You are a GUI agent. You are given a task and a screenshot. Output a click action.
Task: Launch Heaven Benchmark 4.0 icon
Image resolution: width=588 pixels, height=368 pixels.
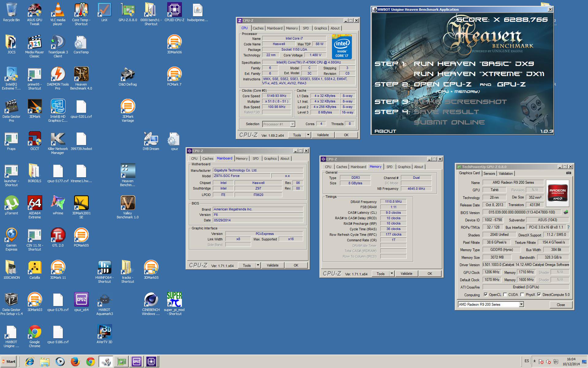pos(81,78)
